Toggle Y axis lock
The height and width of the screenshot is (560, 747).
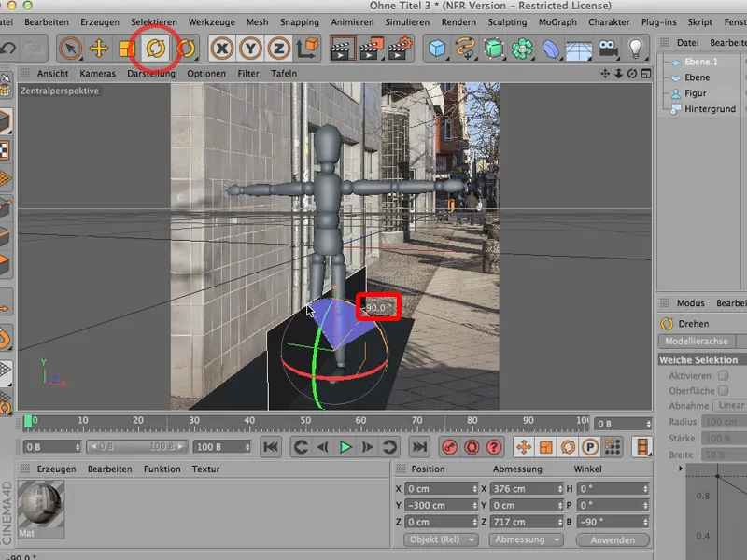[x=250, y=49]
